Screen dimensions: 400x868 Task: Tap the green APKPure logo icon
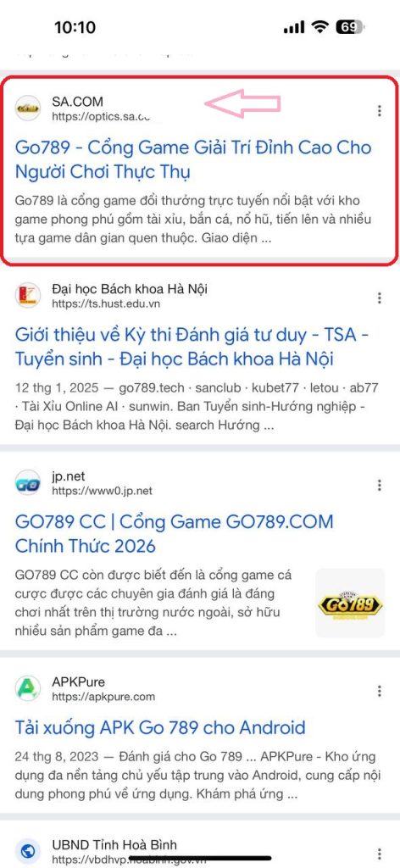[28, 688]
